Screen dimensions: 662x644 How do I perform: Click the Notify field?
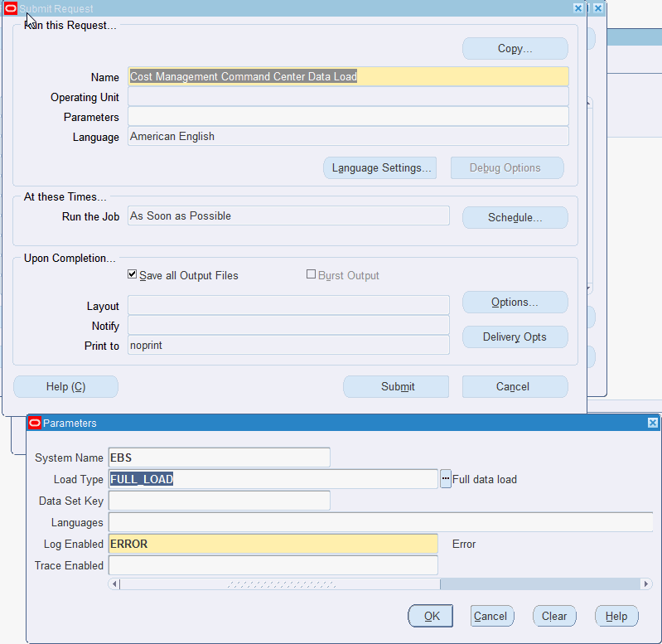tap(289, 325)
